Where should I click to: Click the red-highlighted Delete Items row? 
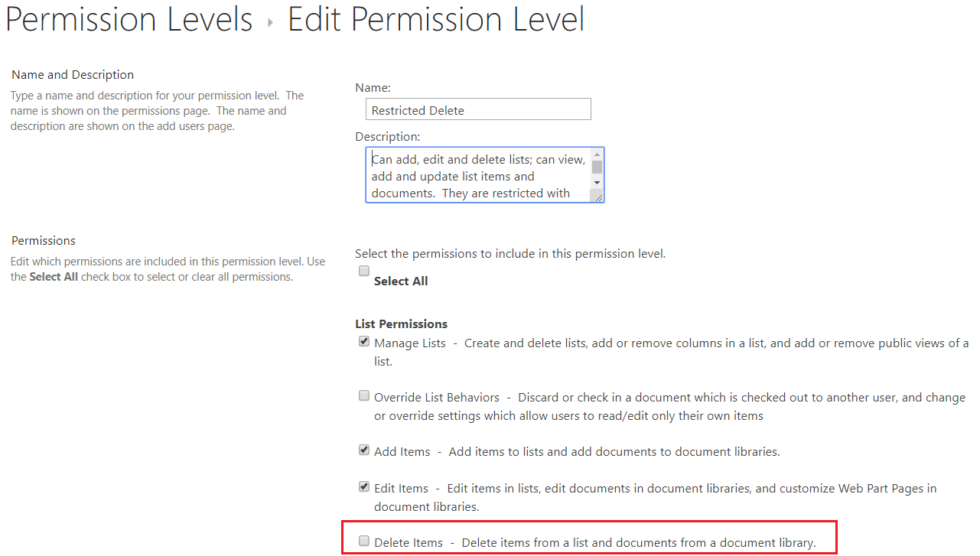click(589, 540)
